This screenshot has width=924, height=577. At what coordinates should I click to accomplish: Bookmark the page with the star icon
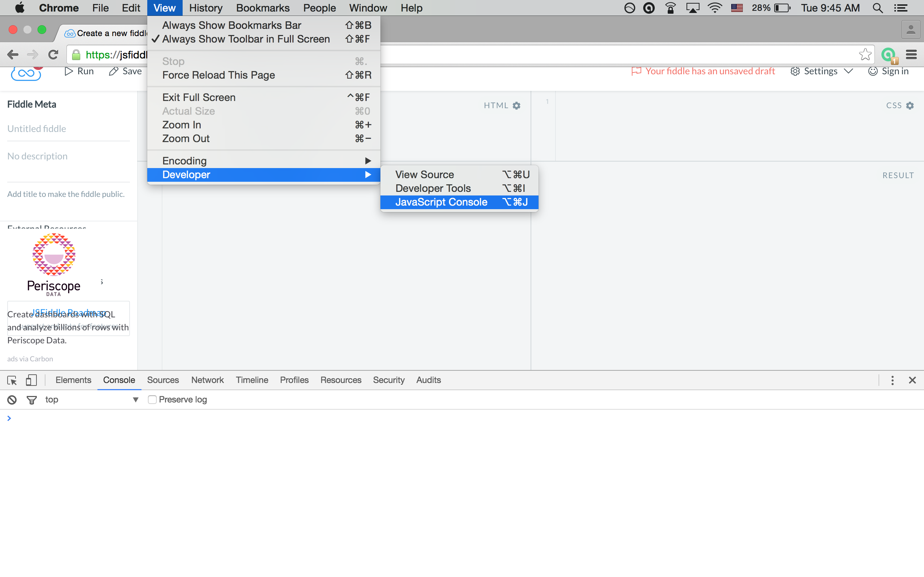click(865, 54)
